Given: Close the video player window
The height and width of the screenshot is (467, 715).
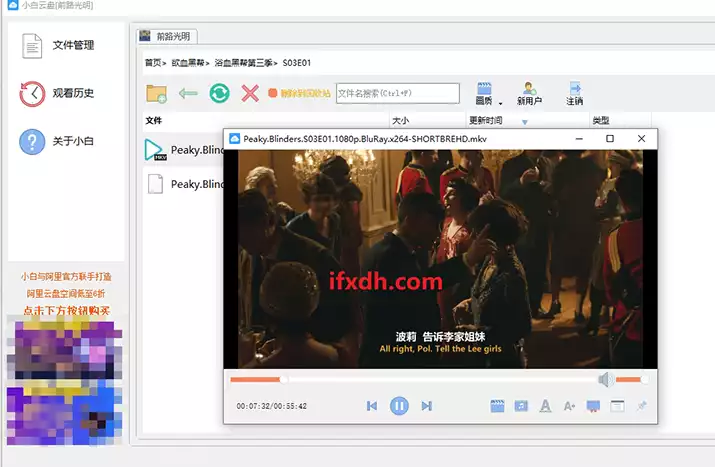Looking at the screenshot, I should 641,139.
